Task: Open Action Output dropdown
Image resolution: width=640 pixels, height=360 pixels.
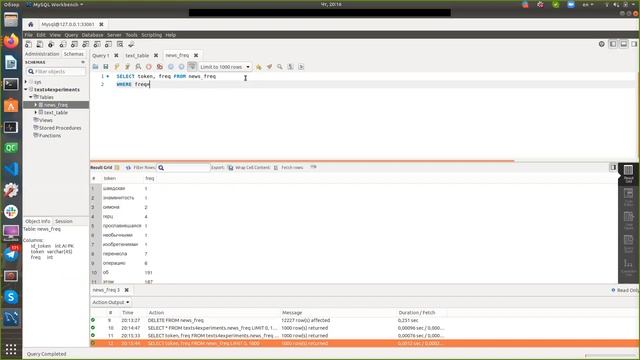Action: [x=111, y=302]
